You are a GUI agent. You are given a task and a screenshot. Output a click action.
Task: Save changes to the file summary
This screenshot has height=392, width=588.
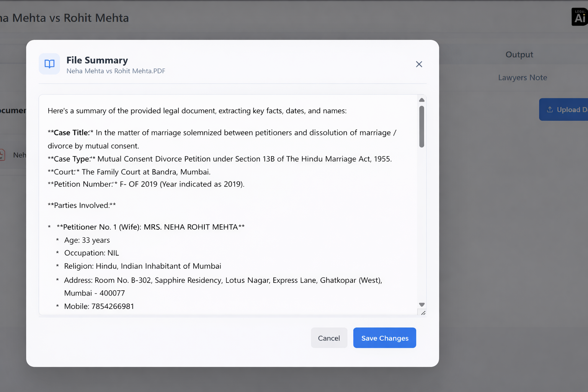pyautogui.click(x=384, y=338)
